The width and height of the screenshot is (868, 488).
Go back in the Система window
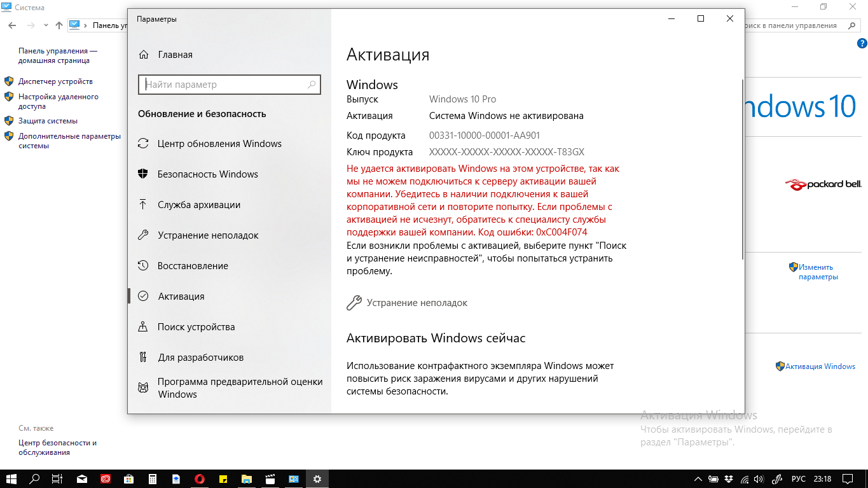coord(12,25)
